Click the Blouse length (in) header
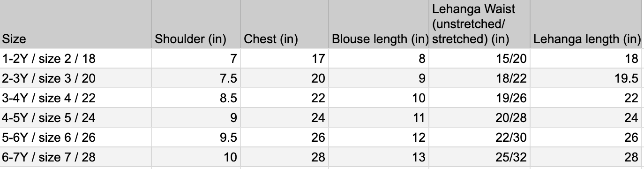 click(379, 24)
